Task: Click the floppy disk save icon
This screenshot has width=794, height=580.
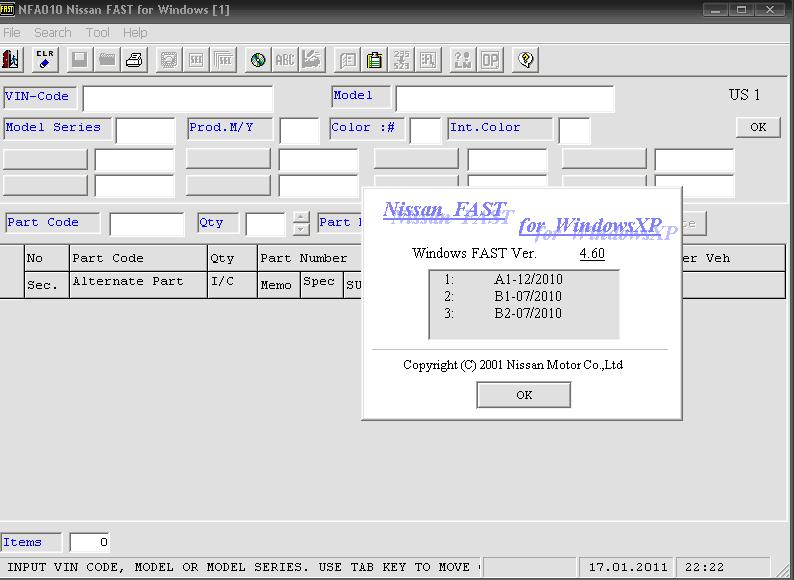Action: point(80,60)
